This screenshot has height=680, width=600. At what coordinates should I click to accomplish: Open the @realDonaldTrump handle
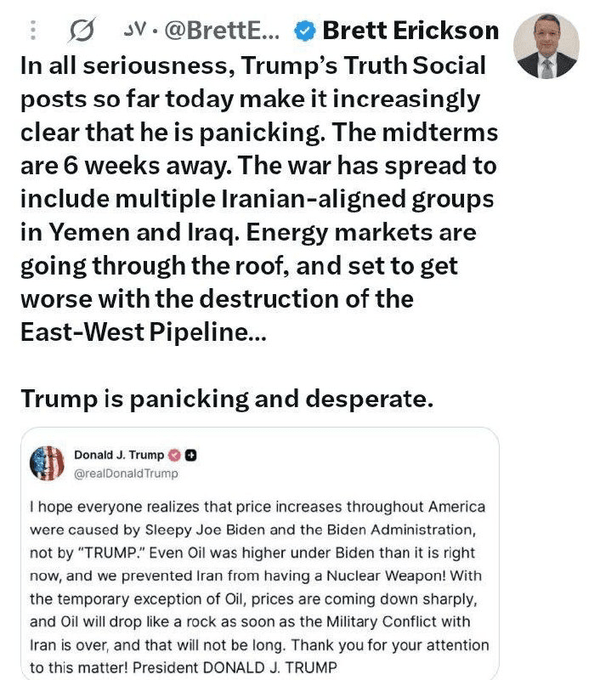126,474
